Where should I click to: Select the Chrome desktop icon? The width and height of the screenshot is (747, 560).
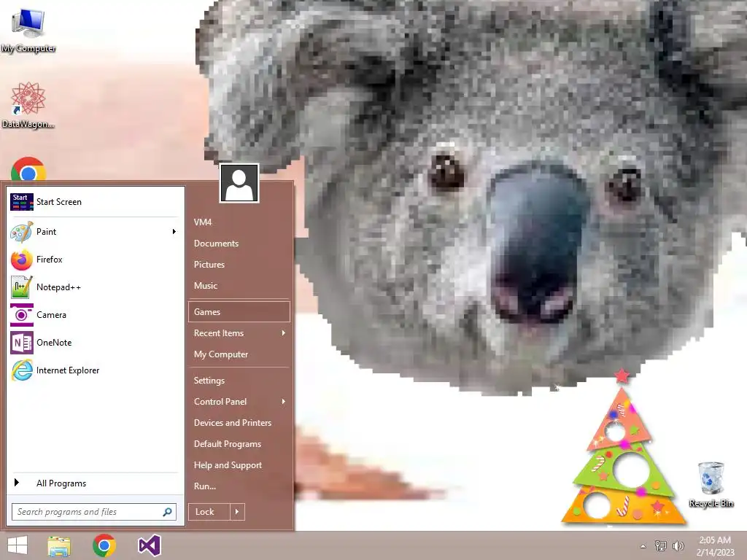coord(28,169)
